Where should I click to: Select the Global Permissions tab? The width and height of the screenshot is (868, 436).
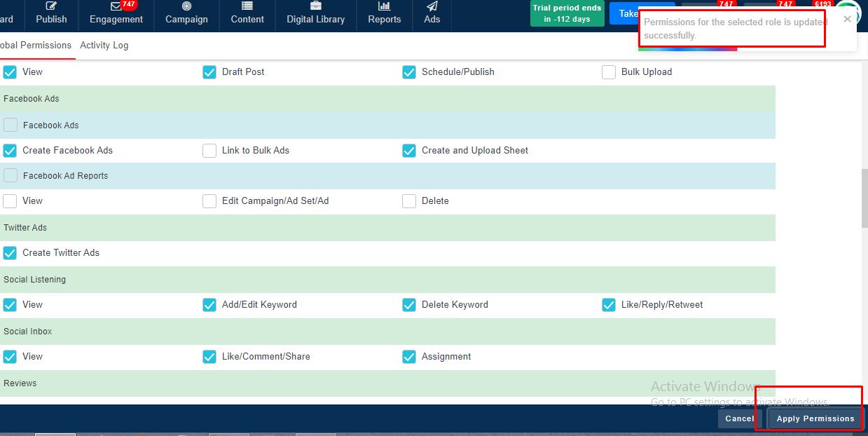point(35,46)
